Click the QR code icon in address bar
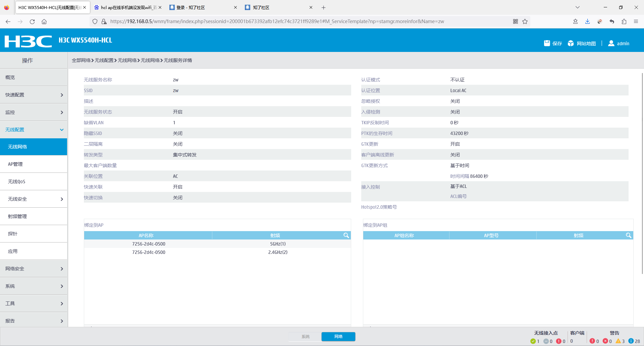 coord(516,21)
